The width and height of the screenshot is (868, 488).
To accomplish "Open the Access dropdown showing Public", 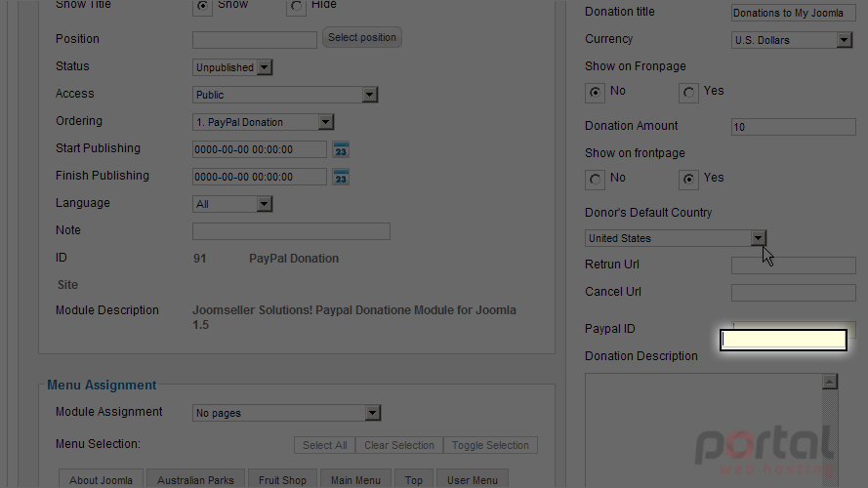I will [285, 95].
